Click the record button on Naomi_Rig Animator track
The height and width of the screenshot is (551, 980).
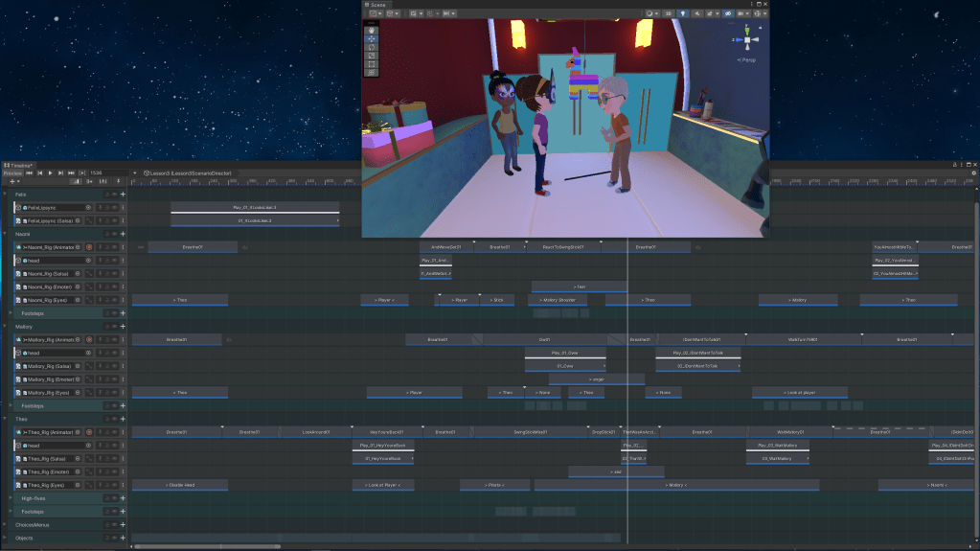click(89, 247)
